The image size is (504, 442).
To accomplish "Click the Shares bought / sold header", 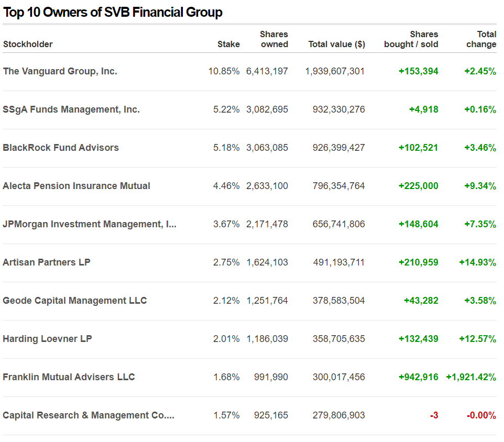I will tap(411, 39).
